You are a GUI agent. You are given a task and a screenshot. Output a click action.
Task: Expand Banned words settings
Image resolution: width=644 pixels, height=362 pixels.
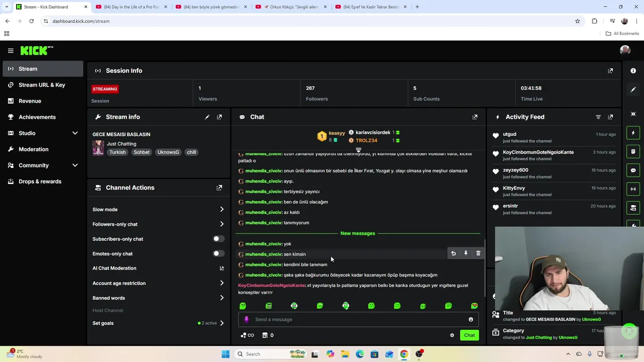pos(222,298)
